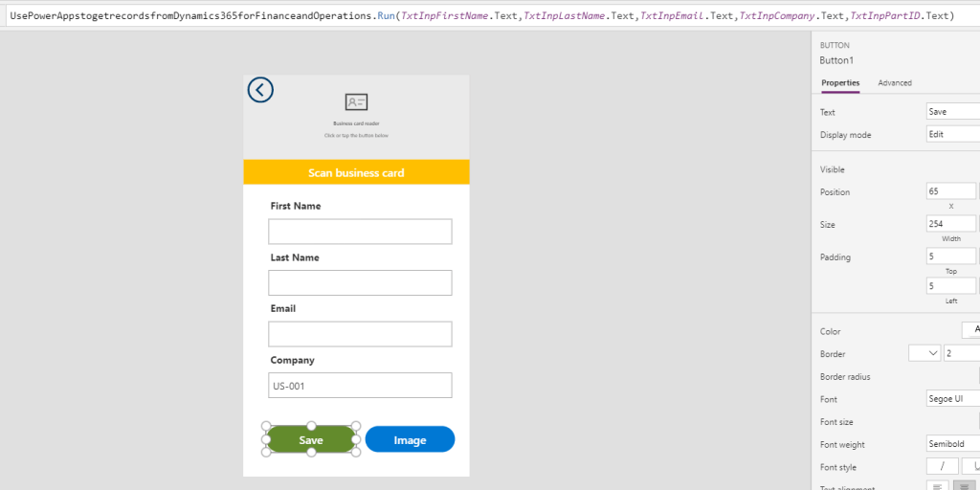The height and width of the screenshot is (490, 980).
Task: Click the blue Image button
Action: pyautogui.click(x=410, y=440)
